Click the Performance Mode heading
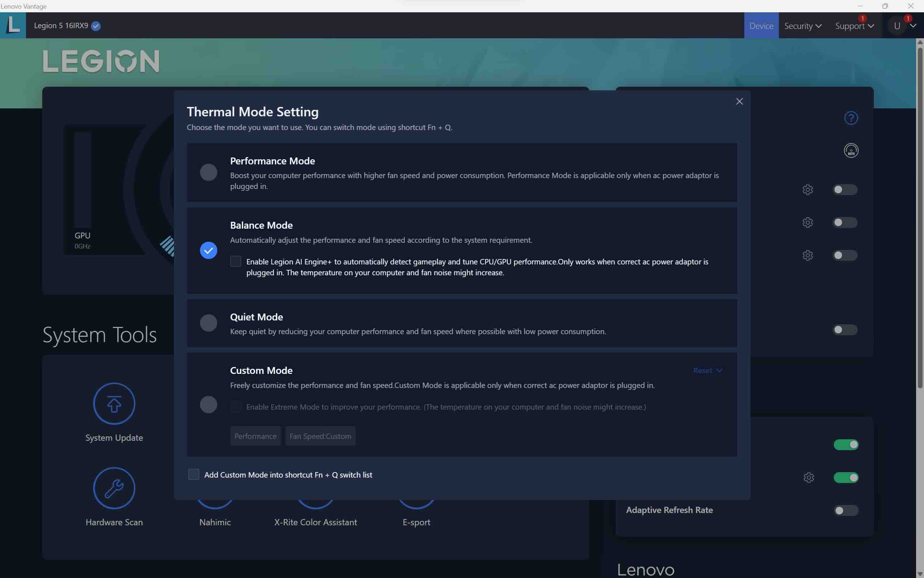The height and width of the screenshot is (578, 924). pyautogui.click(x=273, y=161)
